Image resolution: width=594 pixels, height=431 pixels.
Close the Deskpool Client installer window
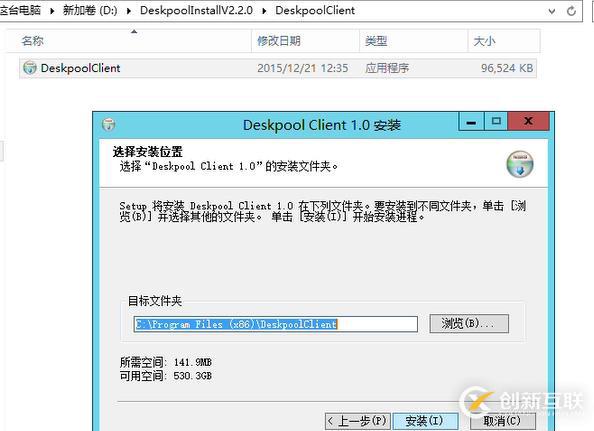coord(528,122)
